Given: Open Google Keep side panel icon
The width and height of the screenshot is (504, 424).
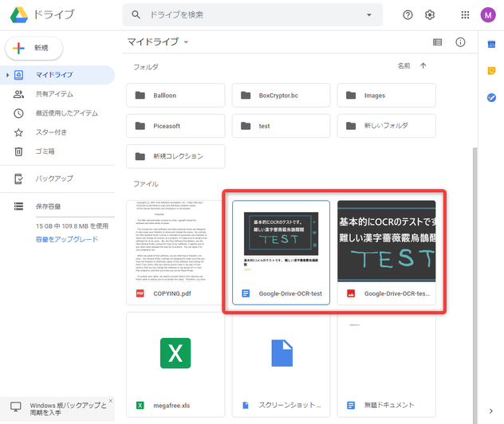Looking at the screenshot, I should tap(491, 71).
